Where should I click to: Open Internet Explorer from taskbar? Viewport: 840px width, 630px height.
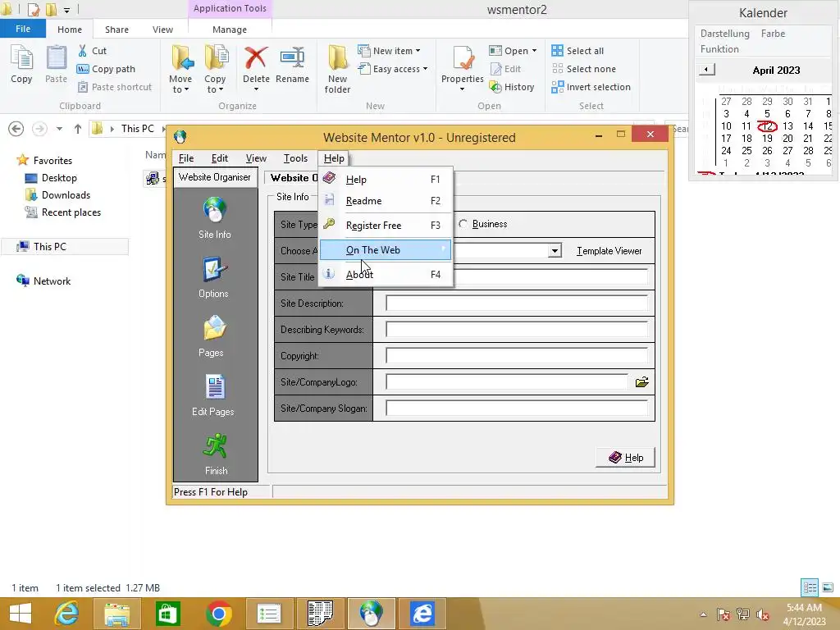pos(66,614)
